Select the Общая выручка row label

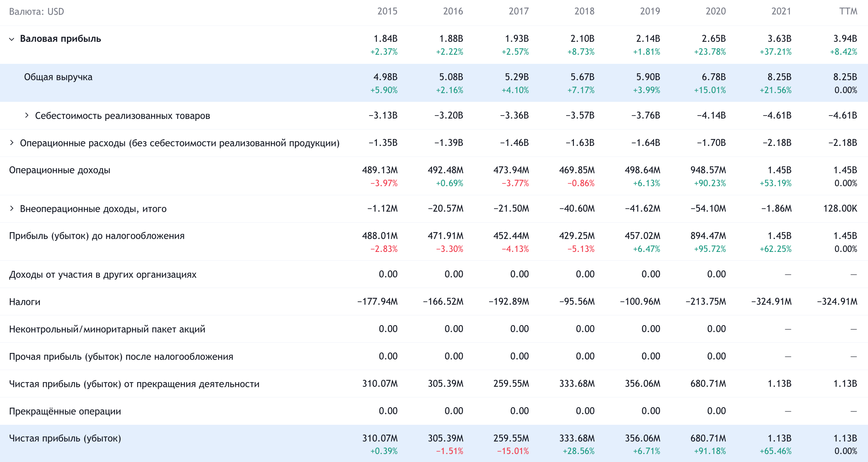(x=58, y=77)
